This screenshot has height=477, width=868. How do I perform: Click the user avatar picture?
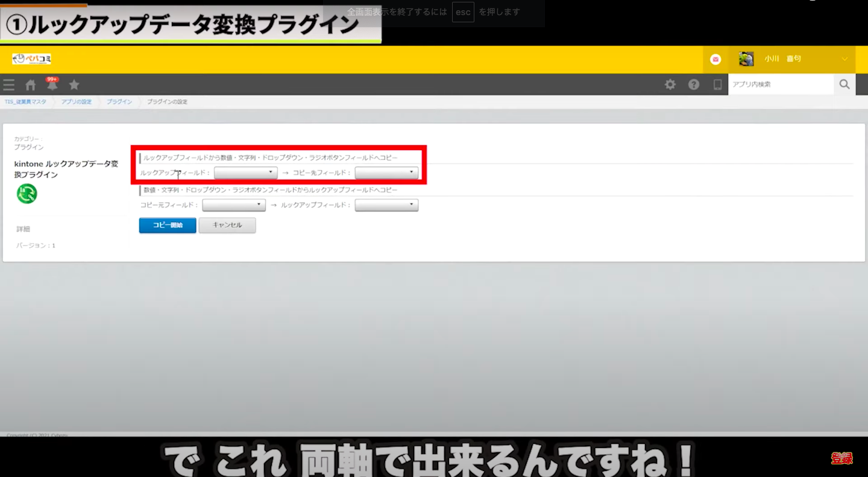click(746, 59)
